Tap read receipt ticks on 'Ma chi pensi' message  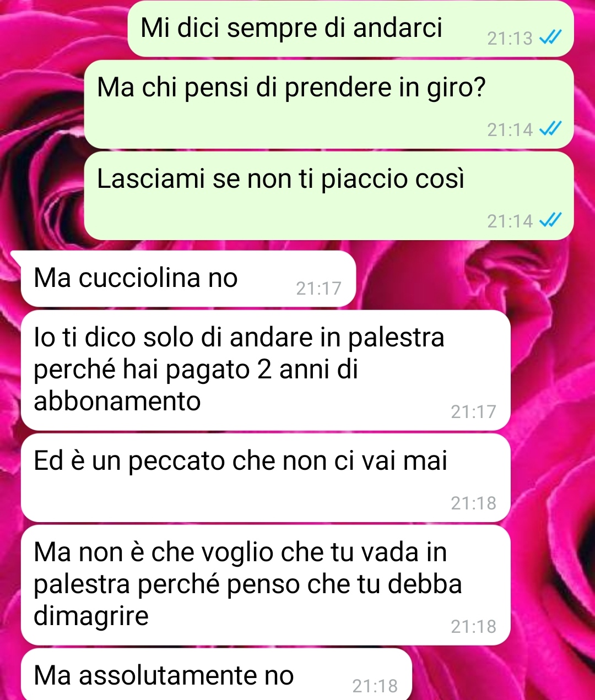click(x=550, y=129)
